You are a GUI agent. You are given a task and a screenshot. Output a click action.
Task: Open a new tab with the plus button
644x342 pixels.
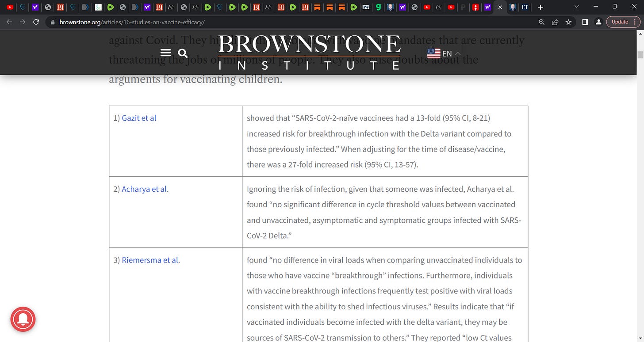(x=540, y=7)
